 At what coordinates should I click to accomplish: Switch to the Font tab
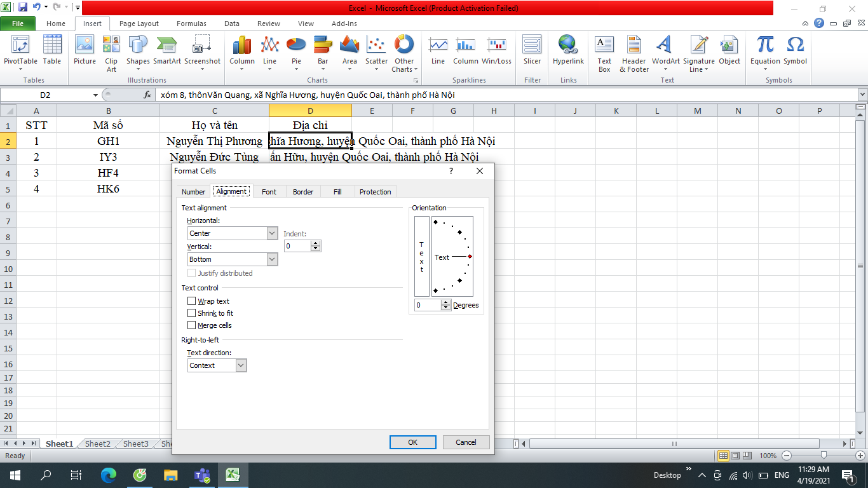click(x=269, y=191)
